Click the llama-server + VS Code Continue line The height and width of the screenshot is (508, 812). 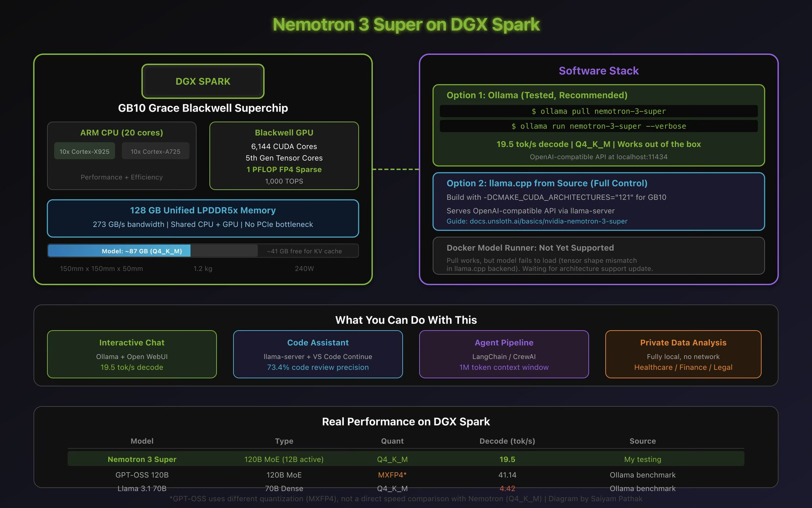tap(318, 357)
